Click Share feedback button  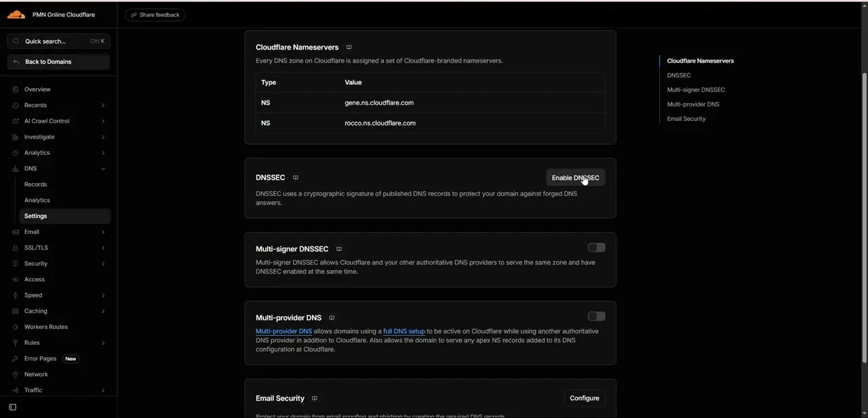(155, 15)
